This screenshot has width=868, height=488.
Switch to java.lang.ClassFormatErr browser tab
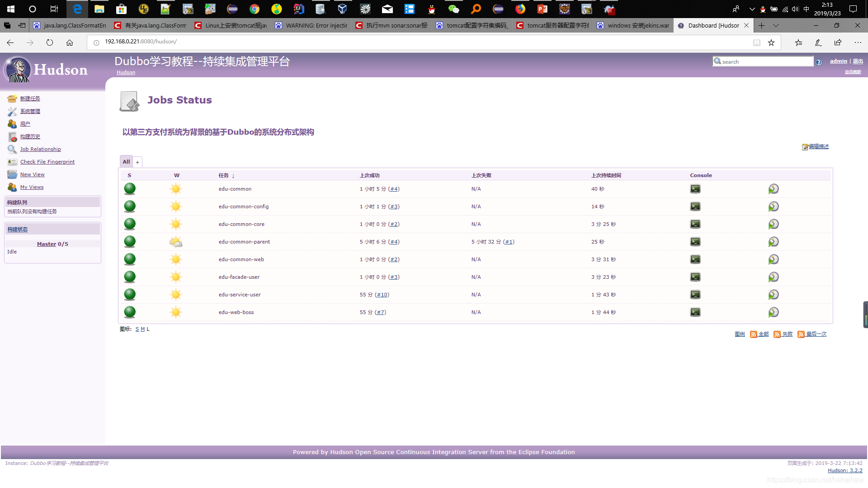point(70,26)
